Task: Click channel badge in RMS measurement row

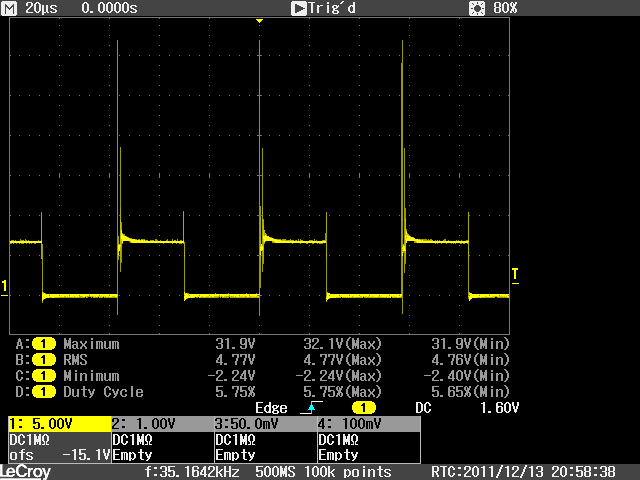Action: (x=44, y=360)
